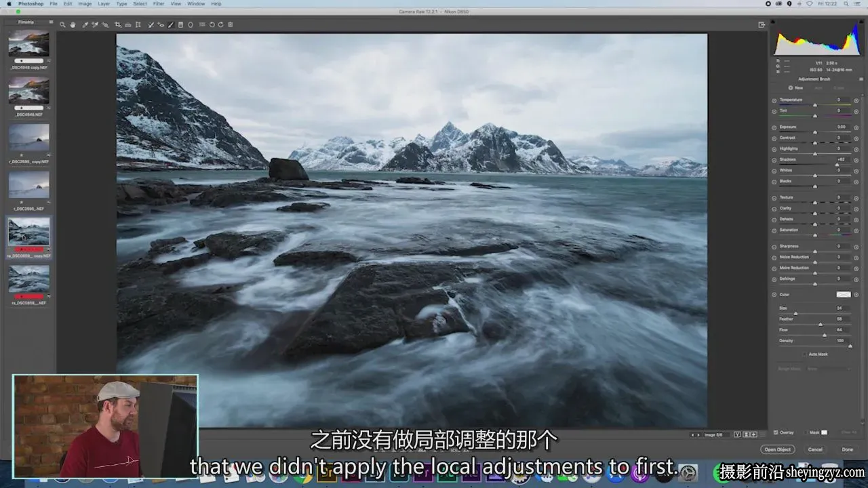868x488 pixels.
Task: Select the Crop tool
Action: [118, 24]
